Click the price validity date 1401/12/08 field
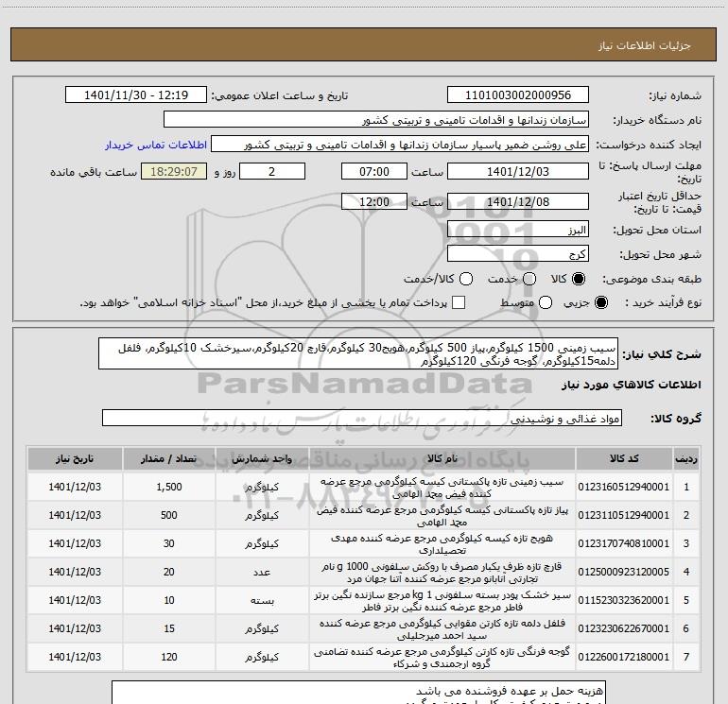This screenshot has height=704, width=728. pyautogui.click(x=518, y=201)
